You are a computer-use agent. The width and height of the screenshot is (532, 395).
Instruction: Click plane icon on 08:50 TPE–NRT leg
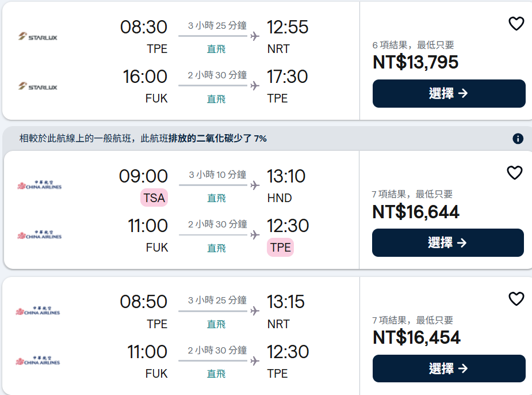[255, 312]
